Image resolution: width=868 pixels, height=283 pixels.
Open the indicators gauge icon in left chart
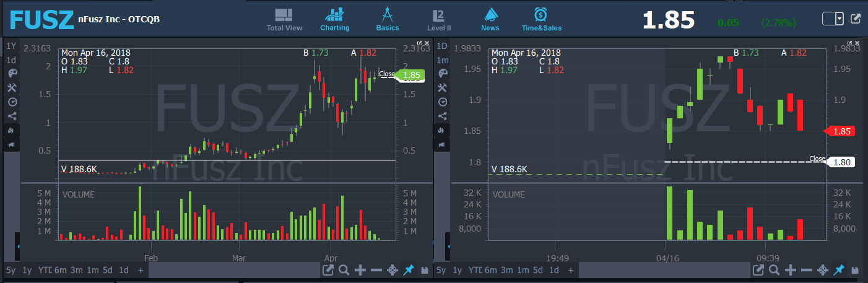point(12,102)
